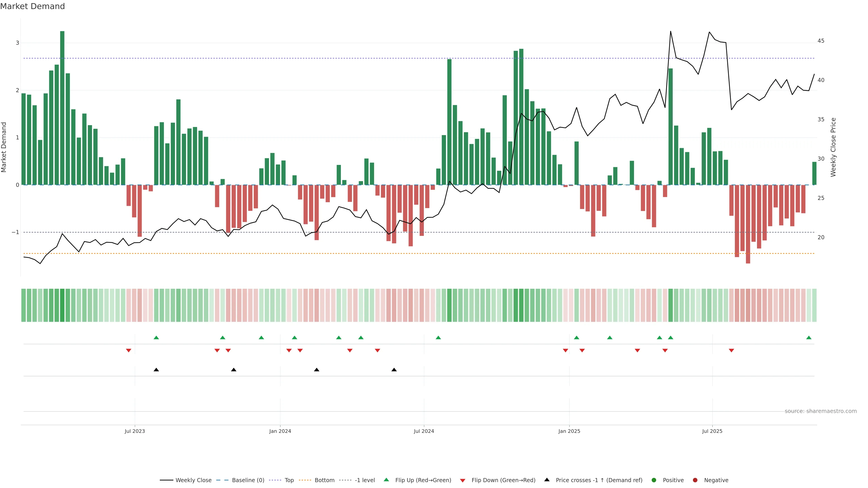The image size is (868, 488).
Task: Click the Negative red dot in legend
Action: tap(695, 480)
